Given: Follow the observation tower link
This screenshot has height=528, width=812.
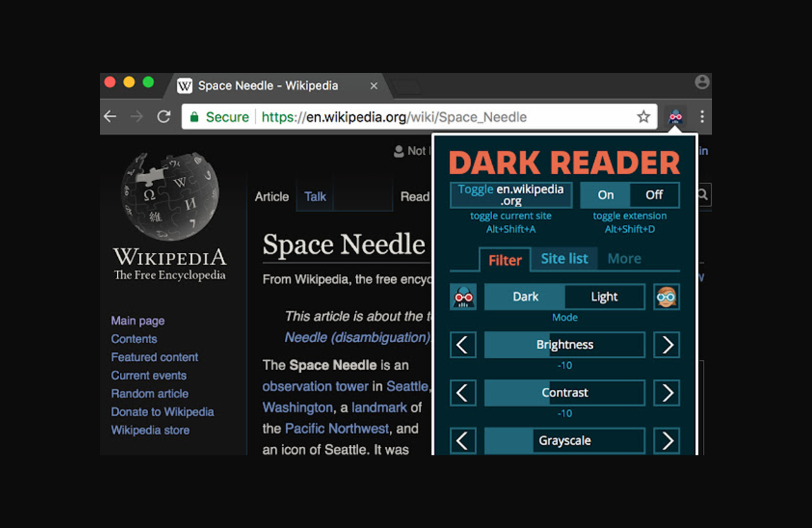Looking at the screenshot, I should [316, 386].
